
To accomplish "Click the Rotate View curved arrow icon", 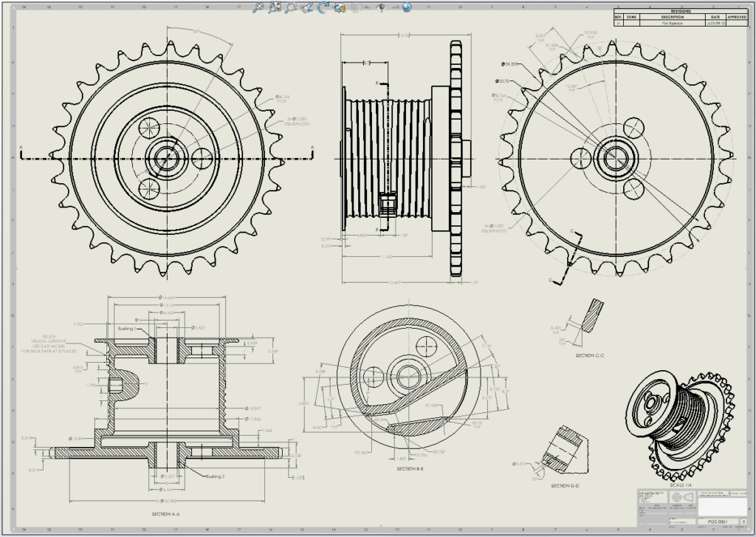I will coord(323,7).
